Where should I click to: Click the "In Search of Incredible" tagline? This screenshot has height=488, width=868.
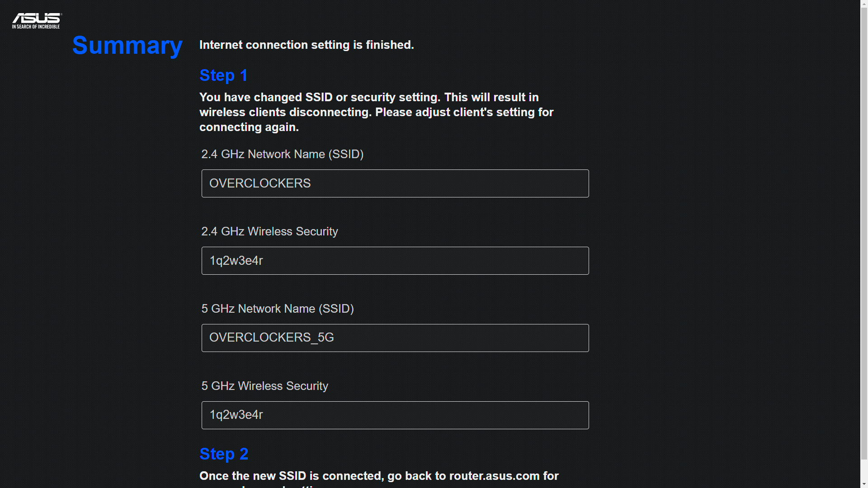coord(36,27)
